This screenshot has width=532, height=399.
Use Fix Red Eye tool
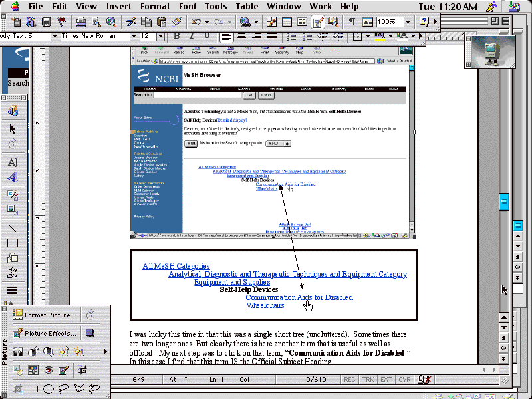click(48, 370)
